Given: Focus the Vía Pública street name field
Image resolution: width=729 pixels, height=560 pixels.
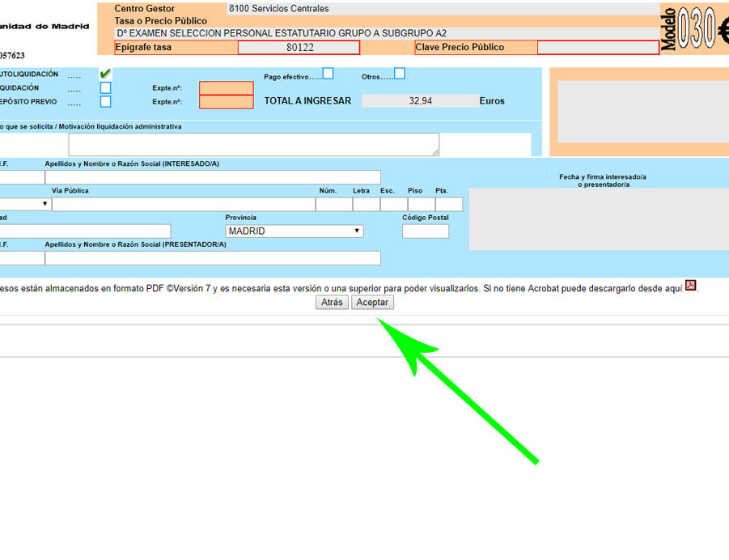Looking at the screenshot, I should (183, 204).
